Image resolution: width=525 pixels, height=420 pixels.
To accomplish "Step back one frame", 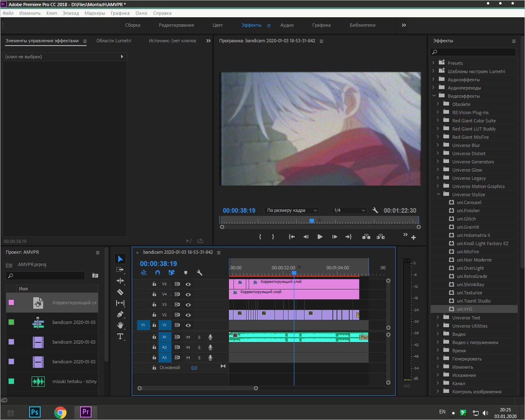I will 306,237.
